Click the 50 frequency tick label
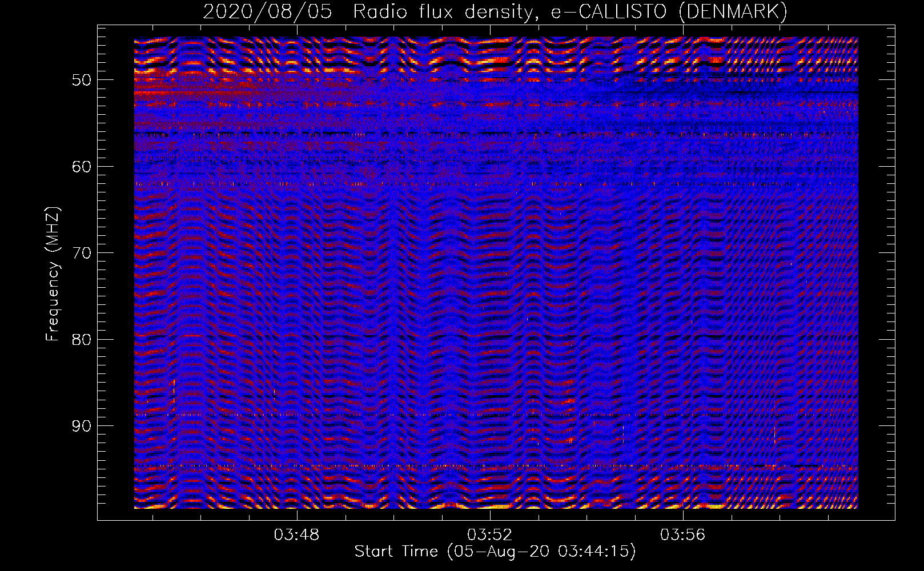The height and width of the screenshot is (571, 924). coord(82,80)
